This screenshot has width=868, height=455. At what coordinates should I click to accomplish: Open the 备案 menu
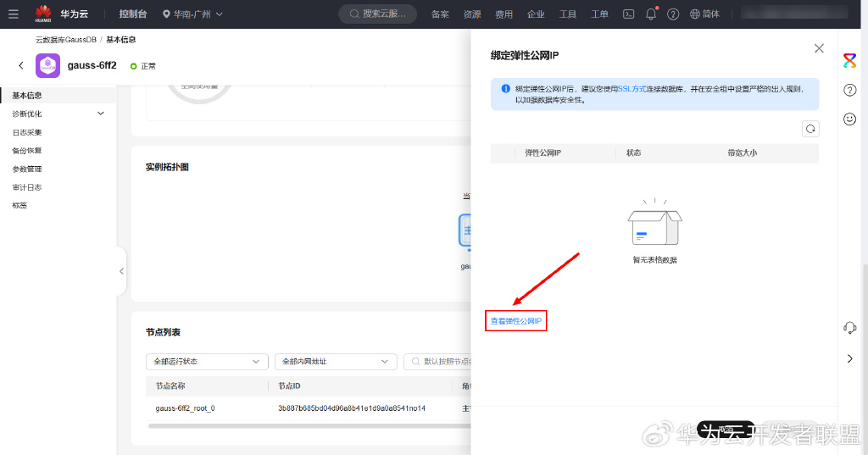pyautogui.click(x=440, y=14)
